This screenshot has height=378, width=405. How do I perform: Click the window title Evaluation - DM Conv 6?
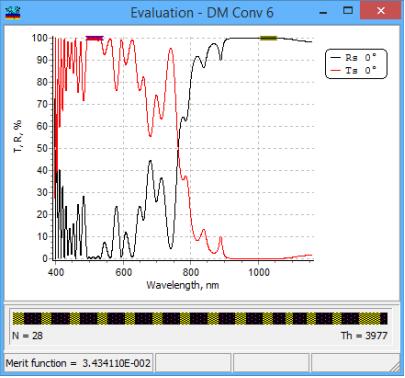pos(202,13)
